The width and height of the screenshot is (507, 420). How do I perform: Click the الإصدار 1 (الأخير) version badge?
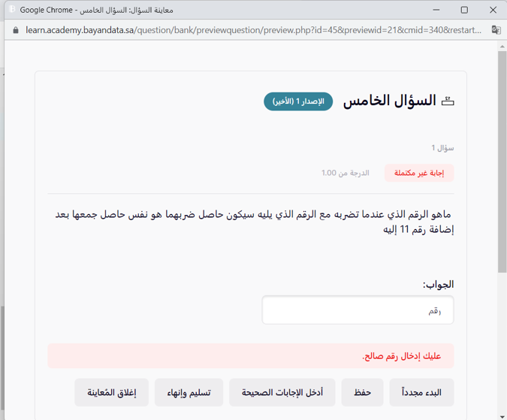(x=298, y=101)
